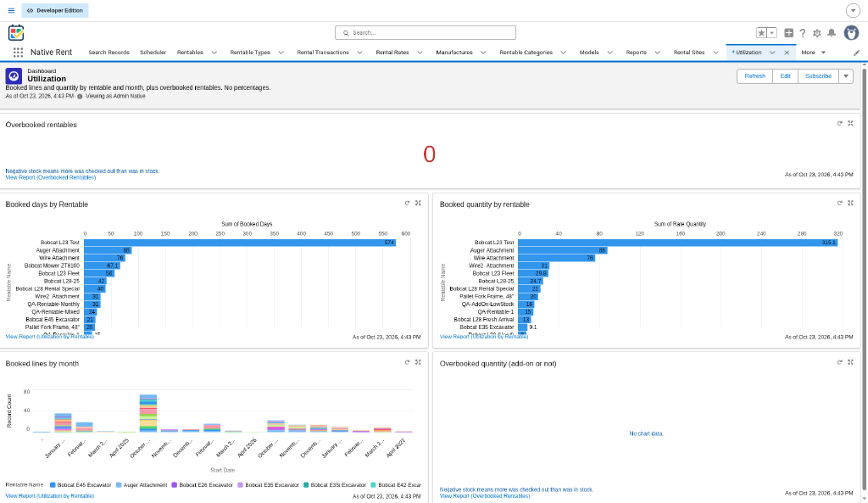Expand Booked quantity by rentable chart
The height and width of the screenshot is (503, 868).
pos(851,204)
